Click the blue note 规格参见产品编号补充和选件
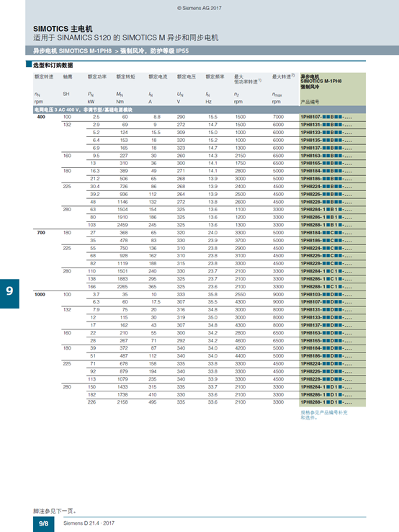 (x=324, y=415)
